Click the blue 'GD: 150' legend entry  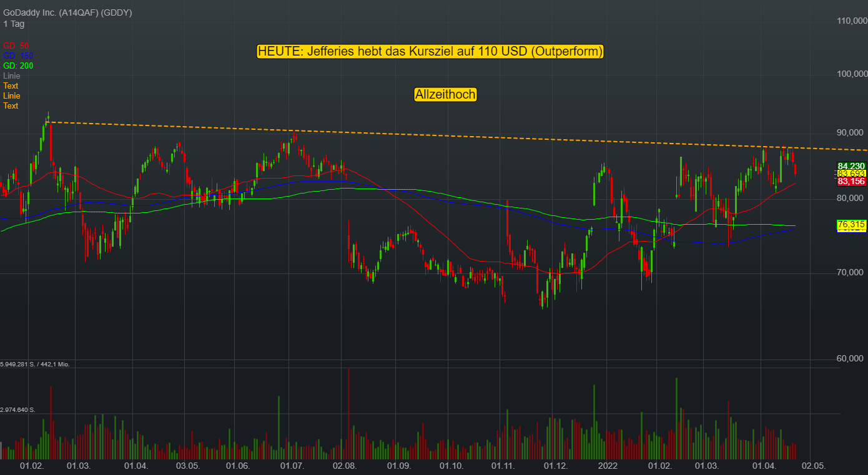[18, 56]
